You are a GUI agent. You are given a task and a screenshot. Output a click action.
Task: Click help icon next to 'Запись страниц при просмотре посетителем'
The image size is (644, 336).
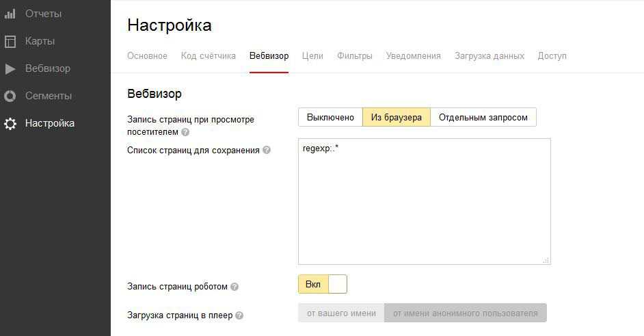[185, 132]
